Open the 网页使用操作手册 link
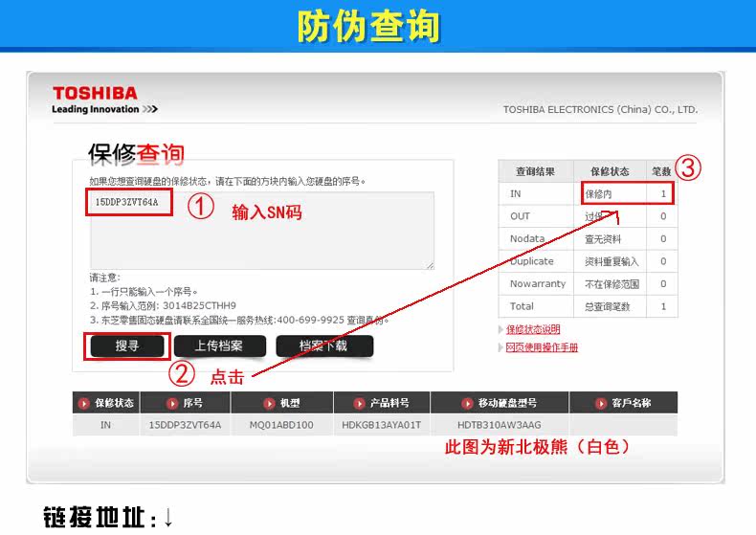 (x=542, y=347)
